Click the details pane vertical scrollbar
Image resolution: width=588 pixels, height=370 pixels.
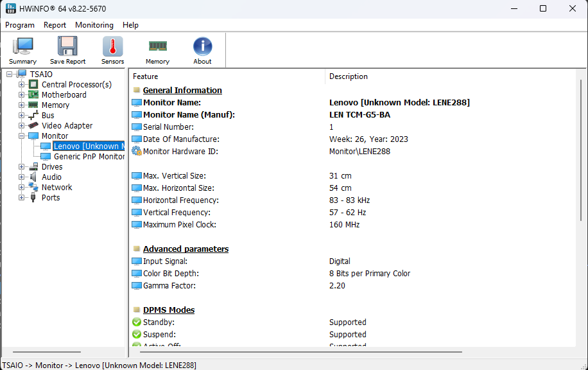click(581, 150)
